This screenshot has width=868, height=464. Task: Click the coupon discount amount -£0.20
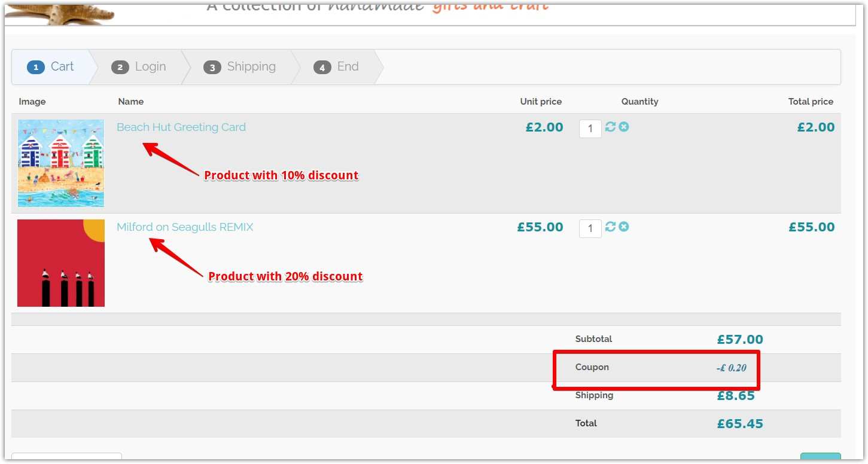point(731,368)
